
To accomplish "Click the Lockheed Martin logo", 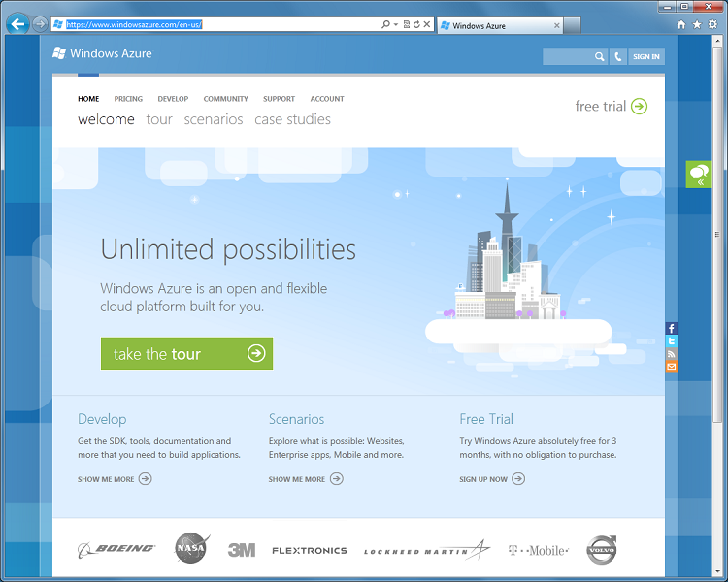I will point(427,550).
